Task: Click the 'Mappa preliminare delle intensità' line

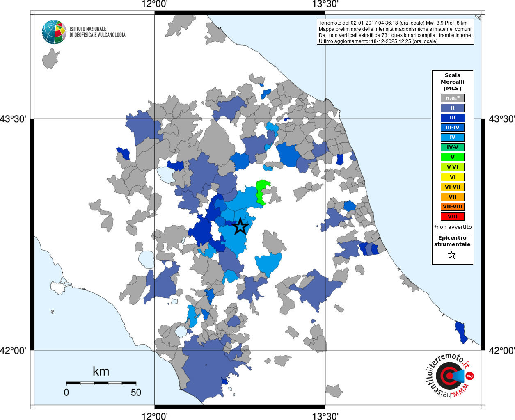Action: click(x=395, y=29)
